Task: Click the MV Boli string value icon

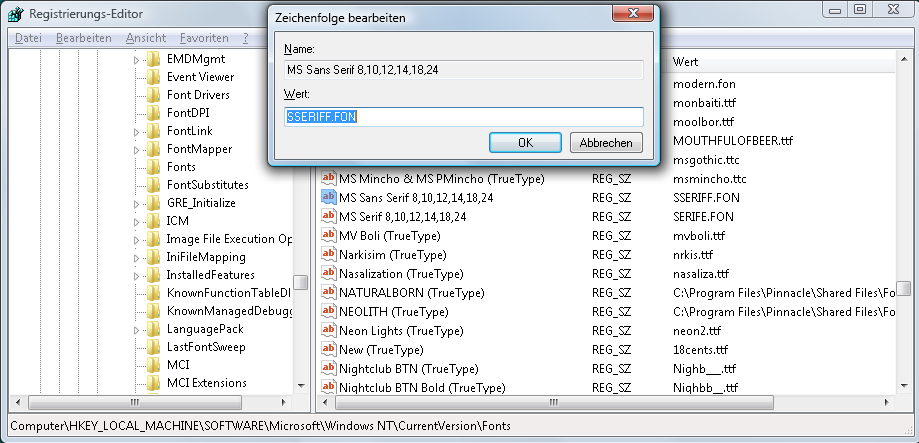Action: [x=328, y=236]
